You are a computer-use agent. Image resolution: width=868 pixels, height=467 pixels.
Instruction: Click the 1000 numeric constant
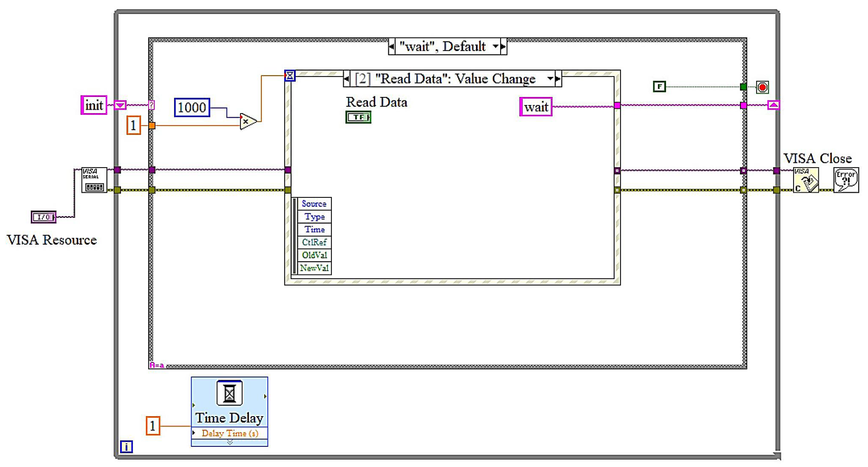coord(192,108)
